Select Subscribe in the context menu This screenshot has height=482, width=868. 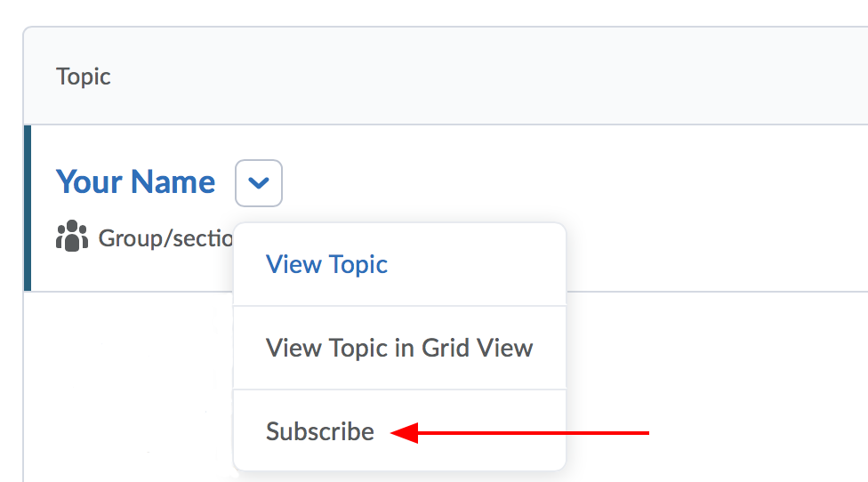320,431
